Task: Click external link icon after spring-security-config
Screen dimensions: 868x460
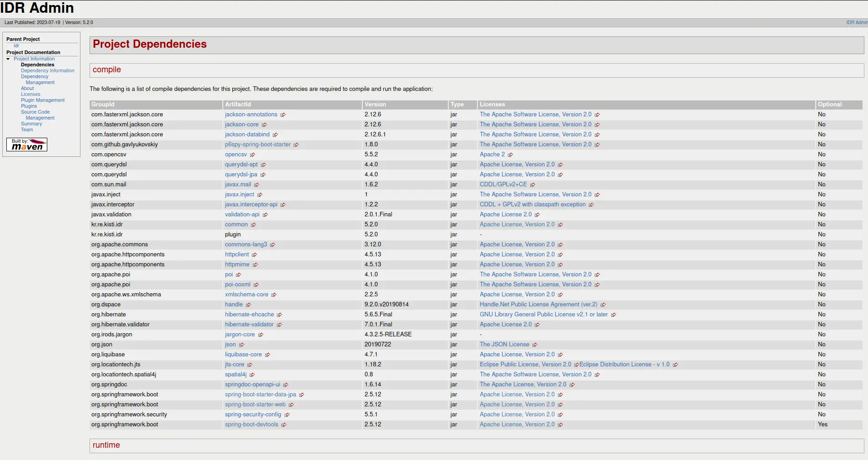Action: (x=287, y=415)
